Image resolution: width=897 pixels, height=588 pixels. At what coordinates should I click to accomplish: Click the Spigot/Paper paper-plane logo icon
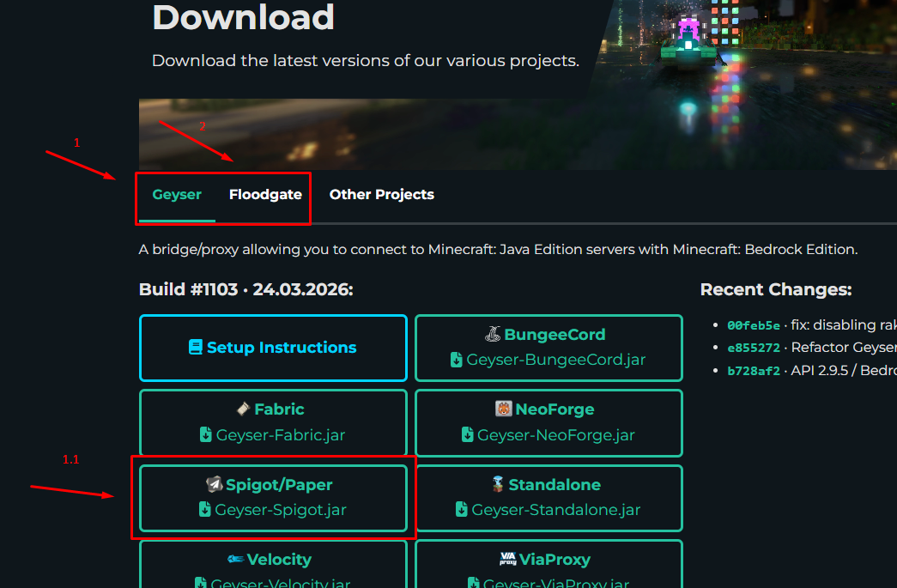pyautogui.click(x=214, y=484)
